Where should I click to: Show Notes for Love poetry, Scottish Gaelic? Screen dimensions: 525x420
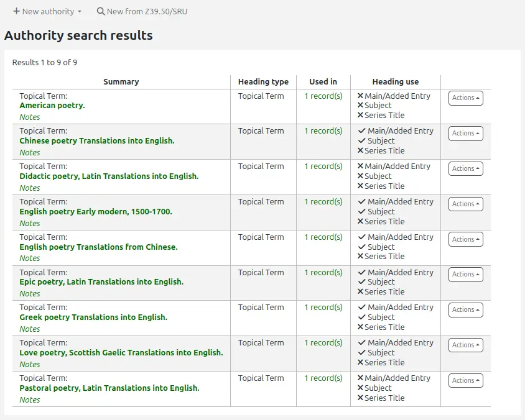pos(29,365)
